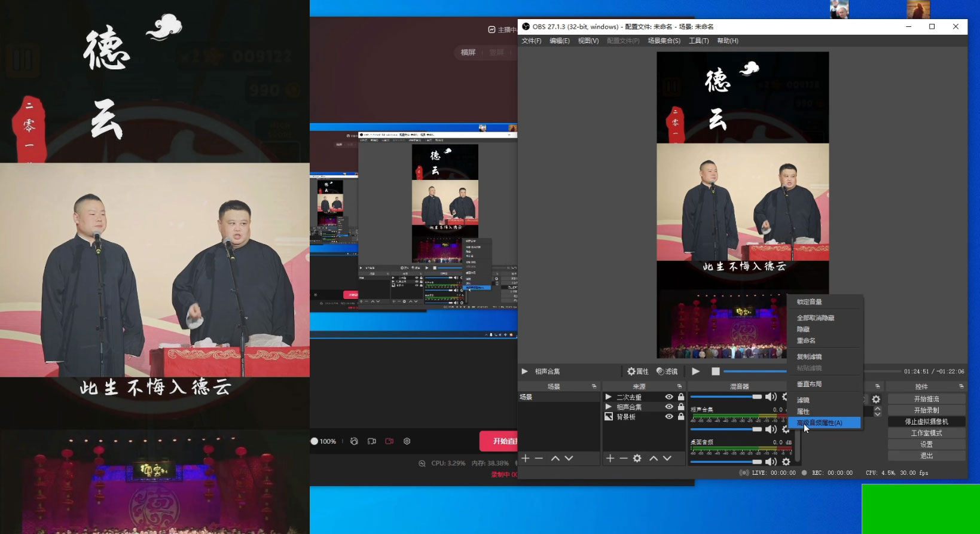Remove the scene with the minus icon
Screen dimensions: 980x534
point(539,458)
